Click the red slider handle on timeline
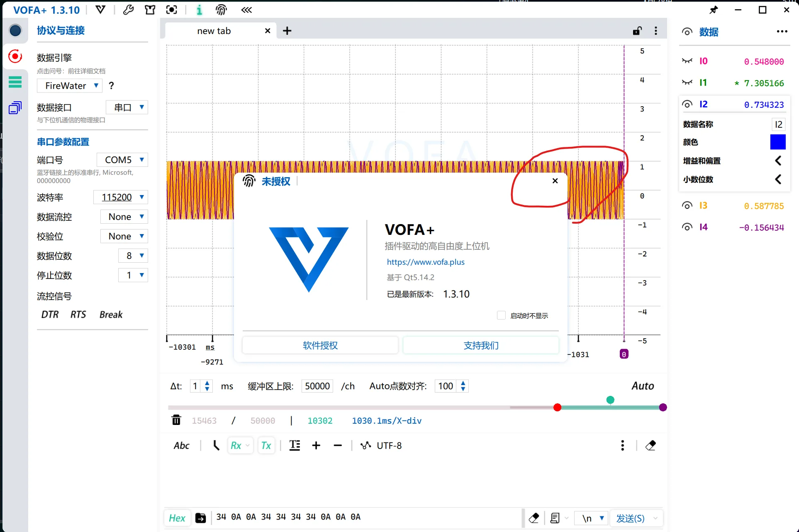Screen dimensions: 799x532 click(x=558, y=407)
